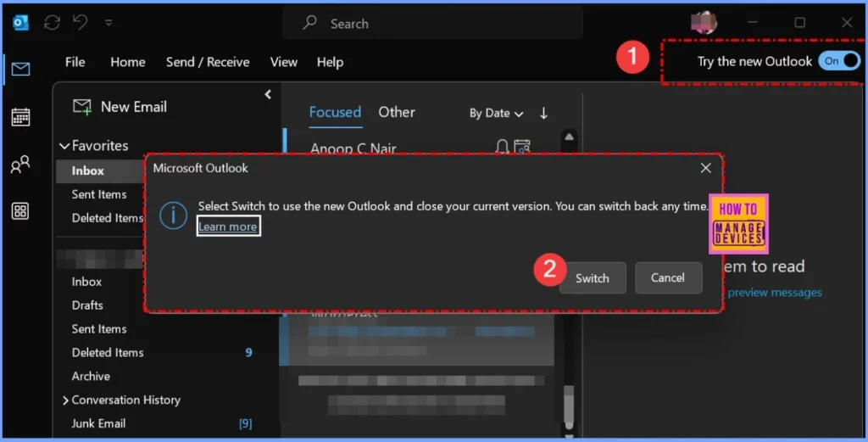Click the meeting calendar icon on message
This screenshot has width=868, height=442.
[x=522, y=146]
